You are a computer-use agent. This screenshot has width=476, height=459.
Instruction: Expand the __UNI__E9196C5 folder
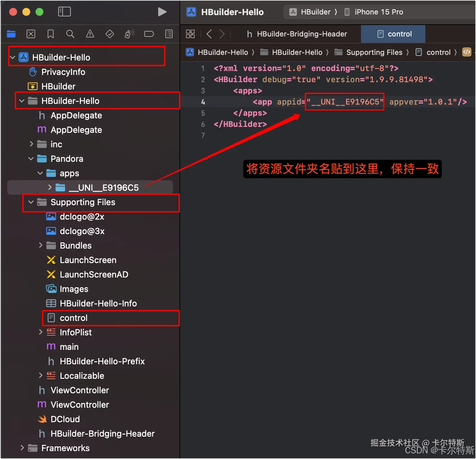point(50,187)
